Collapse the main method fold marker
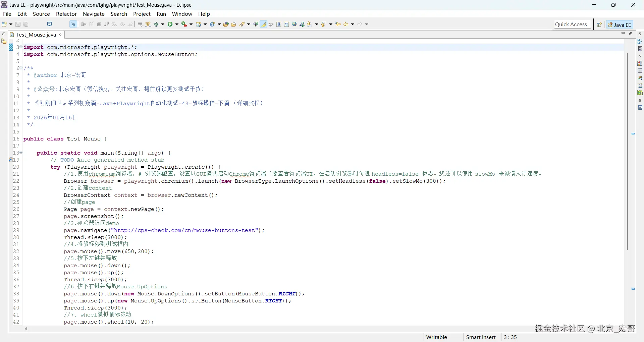Viewport: 644px width, 342px height. point(21,153)
